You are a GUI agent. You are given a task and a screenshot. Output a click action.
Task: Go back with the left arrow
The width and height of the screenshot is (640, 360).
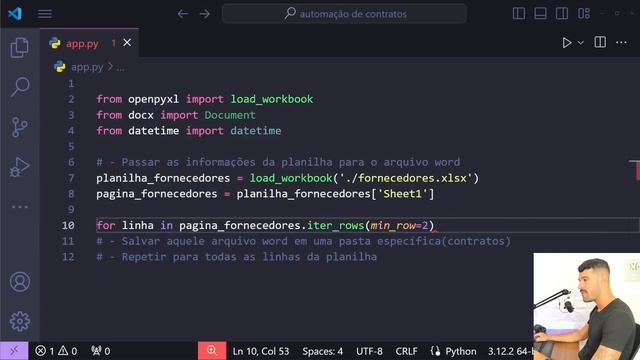[x=182, y=14]
